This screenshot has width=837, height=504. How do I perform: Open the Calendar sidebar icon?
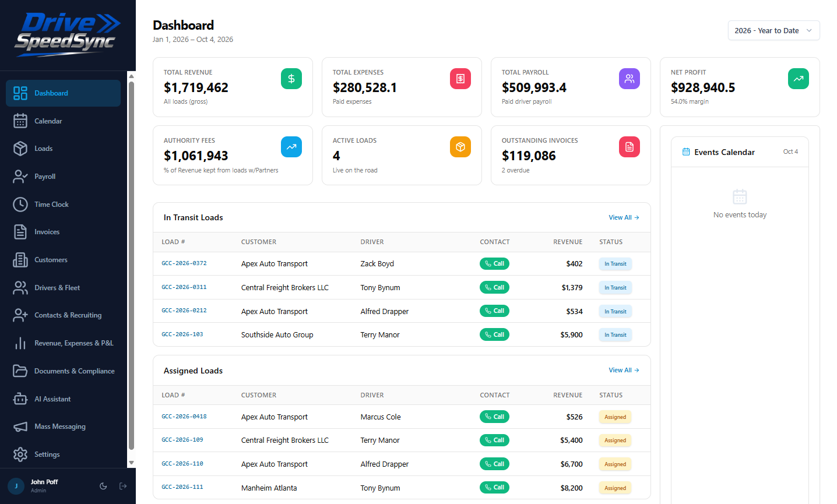coord(20,121)
